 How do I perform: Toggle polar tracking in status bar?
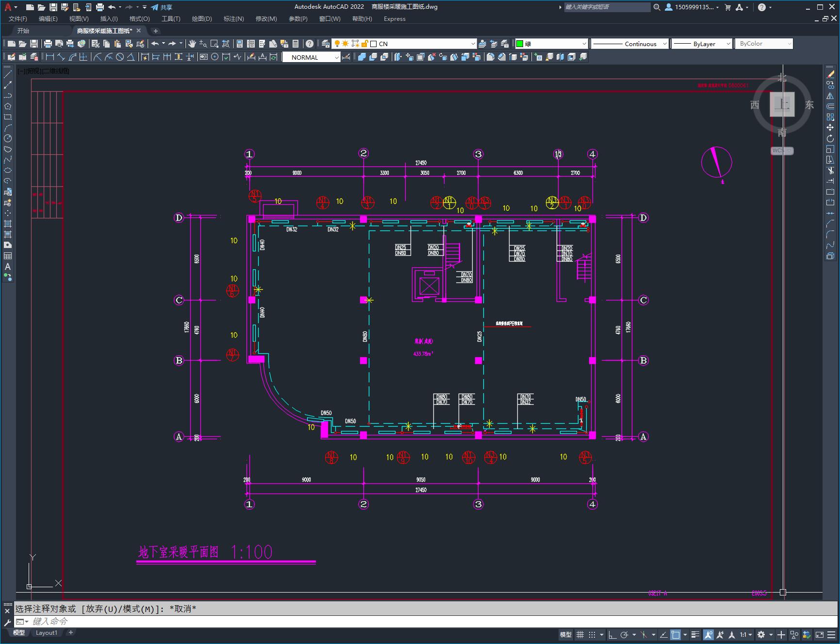[x=625, y=634]
